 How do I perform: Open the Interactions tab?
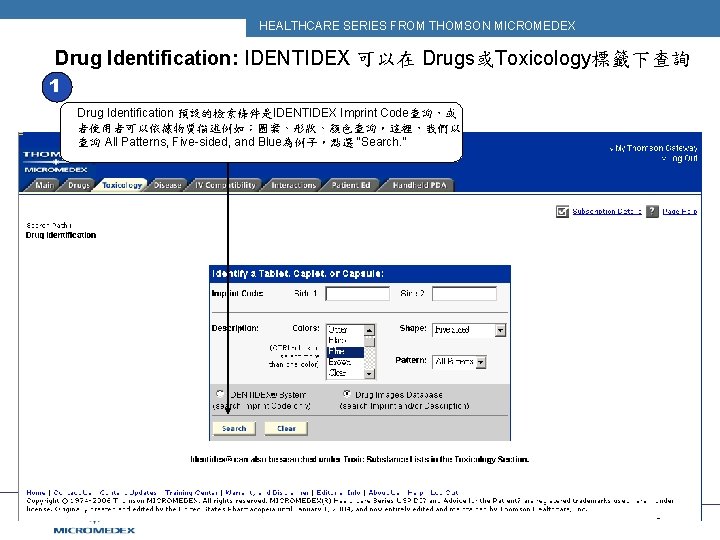(x=294, y=185)
